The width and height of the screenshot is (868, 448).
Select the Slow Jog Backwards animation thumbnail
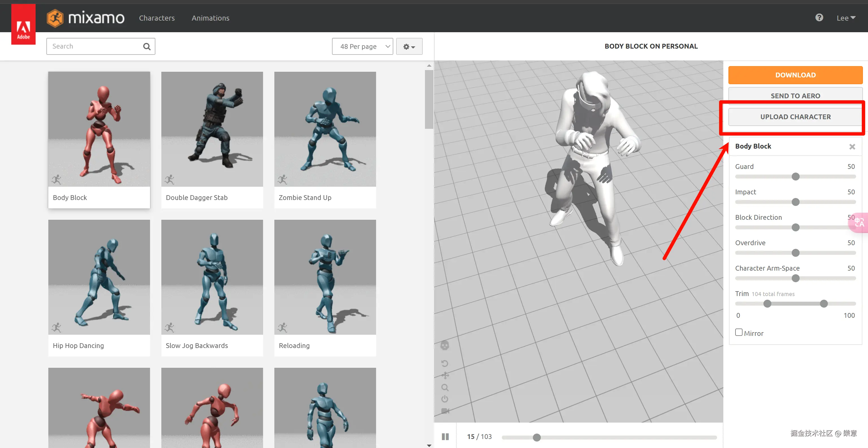coord(212,288)
